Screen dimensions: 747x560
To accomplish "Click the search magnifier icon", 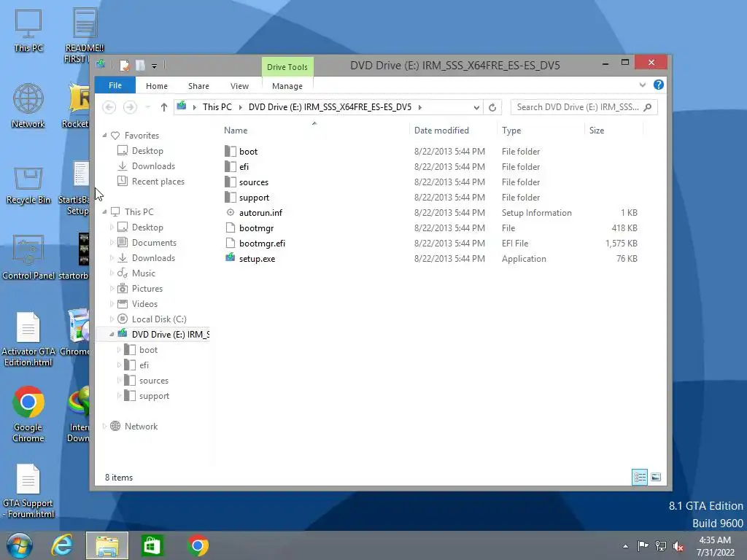I will click(x=648, y=107).
